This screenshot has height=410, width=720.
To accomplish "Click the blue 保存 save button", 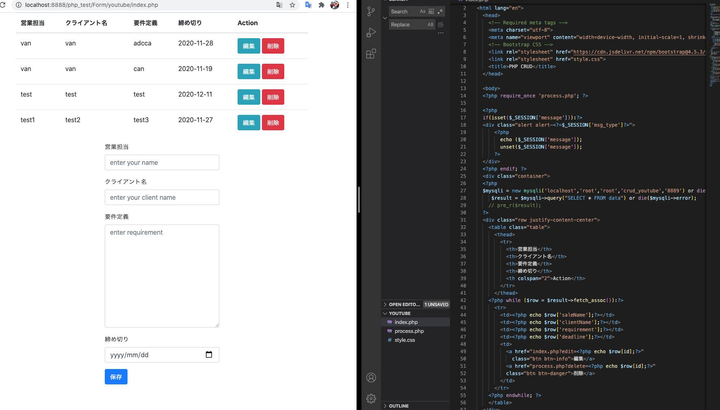I will [116, 377].
